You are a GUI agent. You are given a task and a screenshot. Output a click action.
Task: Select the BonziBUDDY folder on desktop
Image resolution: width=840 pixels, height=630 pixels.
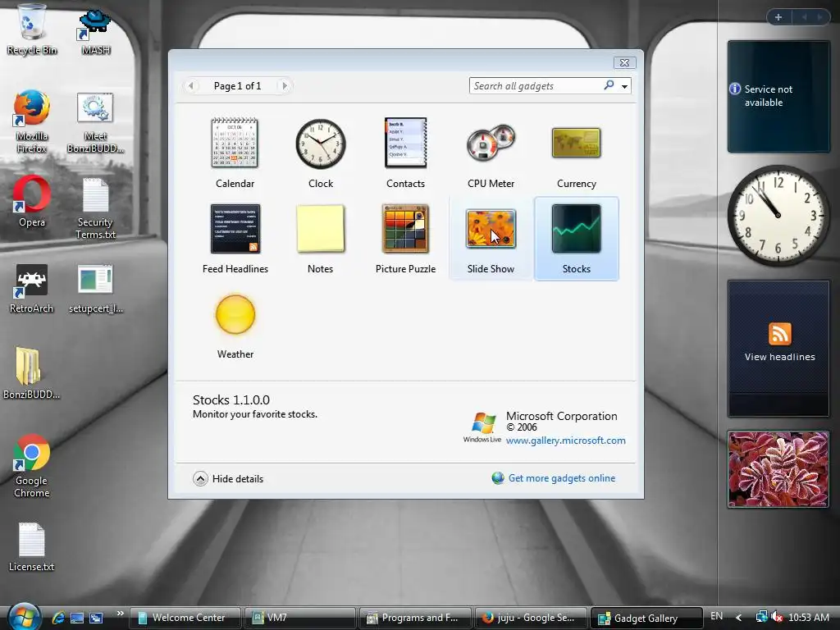pos(31,373)
